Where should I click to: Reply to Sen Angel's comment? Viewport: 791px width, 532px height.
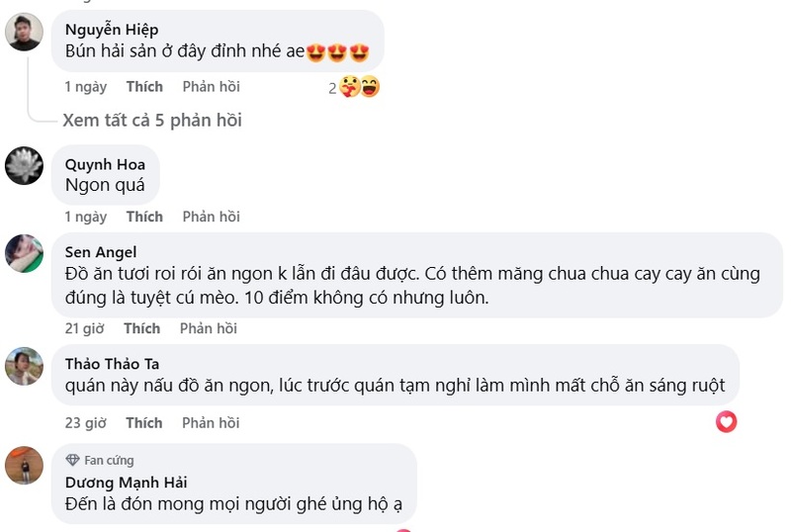click(209, 328)
